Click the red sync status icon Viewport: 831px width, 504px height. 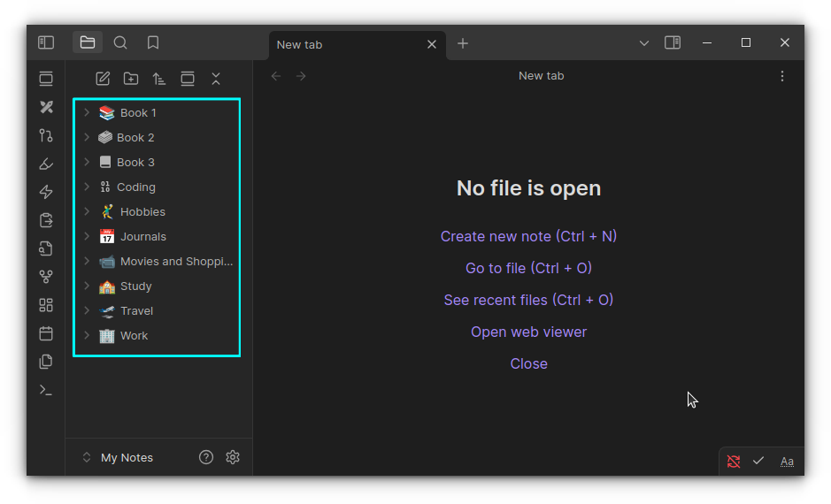point(734,461)
